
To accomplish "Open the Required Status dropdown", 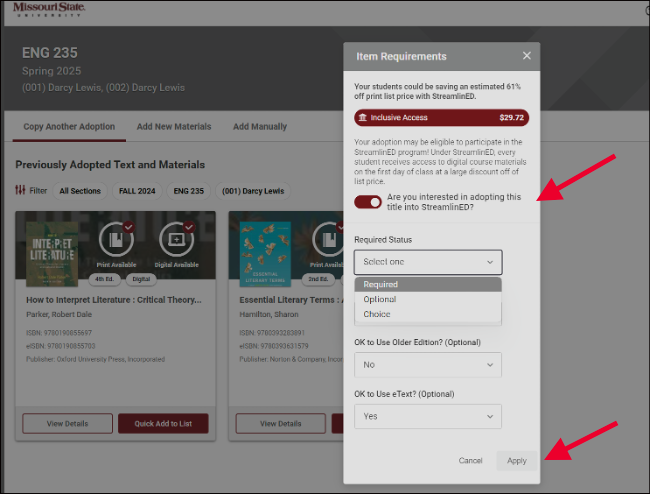I will tap(428, 262).
